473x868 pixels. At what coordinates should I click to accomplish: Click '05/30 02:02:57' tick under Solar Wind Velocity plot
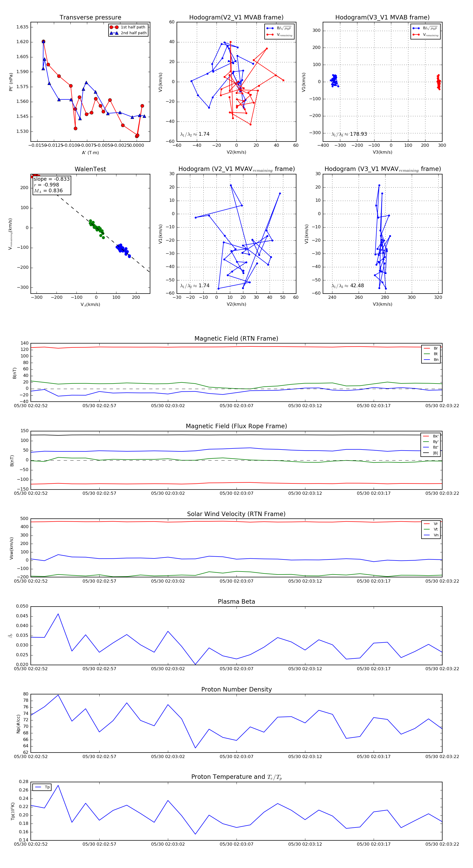coord(99,581)
